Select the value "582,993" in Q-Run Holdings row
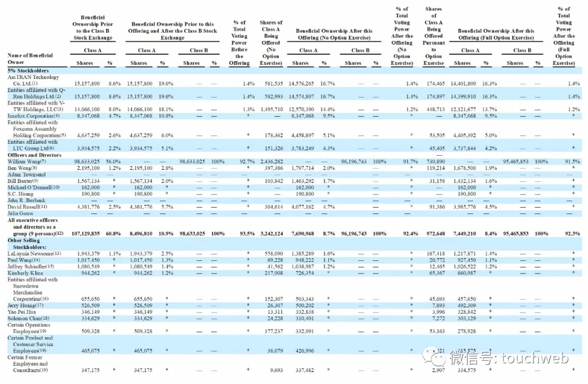Screen dimensions: 588x384 tap(274, 96)
